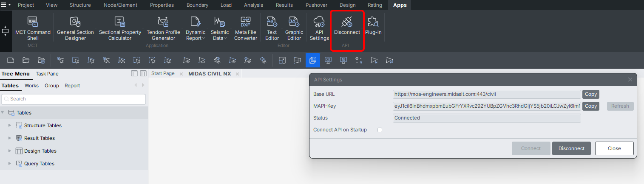Copy the Base URL value
The height and width of the screenshot is (184, 644).
click(x=590, y=94)
